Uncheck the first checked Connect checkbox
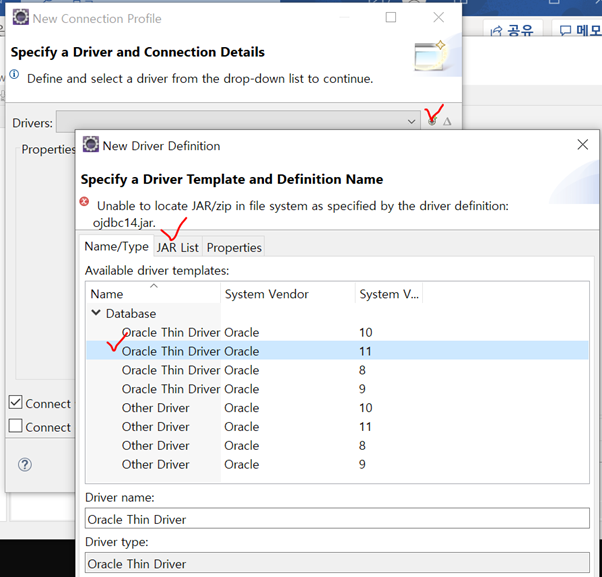 pos(15,402)
